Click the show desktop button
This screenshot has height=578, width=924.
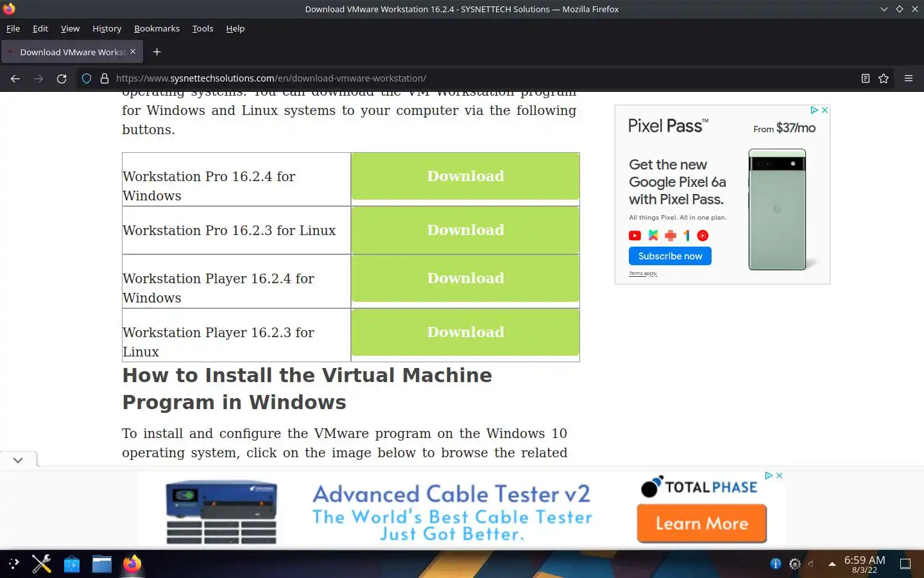[905, 564]
